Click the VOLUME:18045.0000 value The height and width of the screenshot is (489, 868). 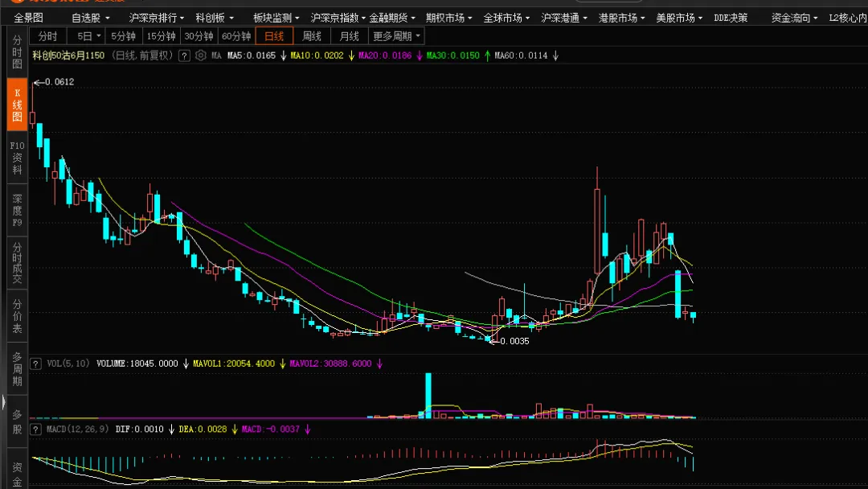click(137, 364)
